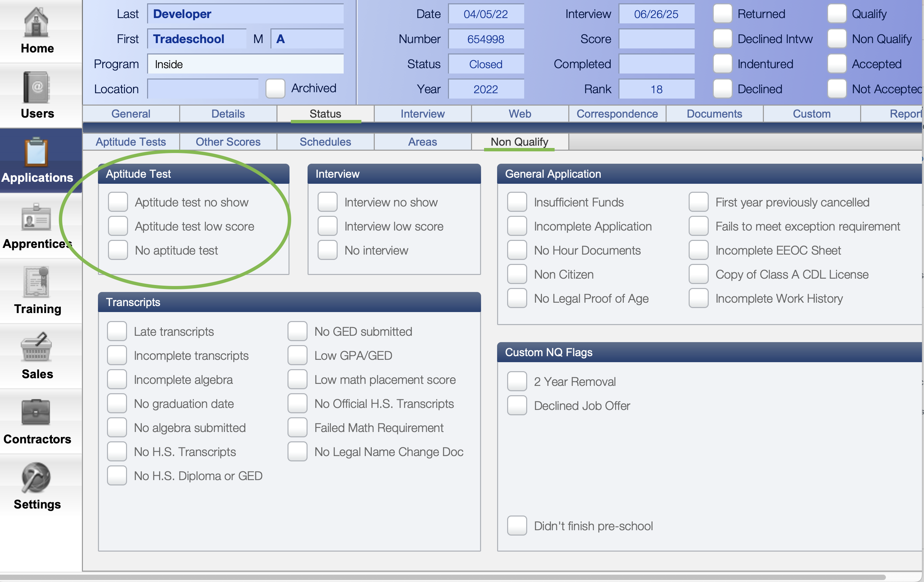Image resolution: width=924 pixels, height=582 pixels.
Task: Check the Declined Job Offer box
Action: [517, 406]
